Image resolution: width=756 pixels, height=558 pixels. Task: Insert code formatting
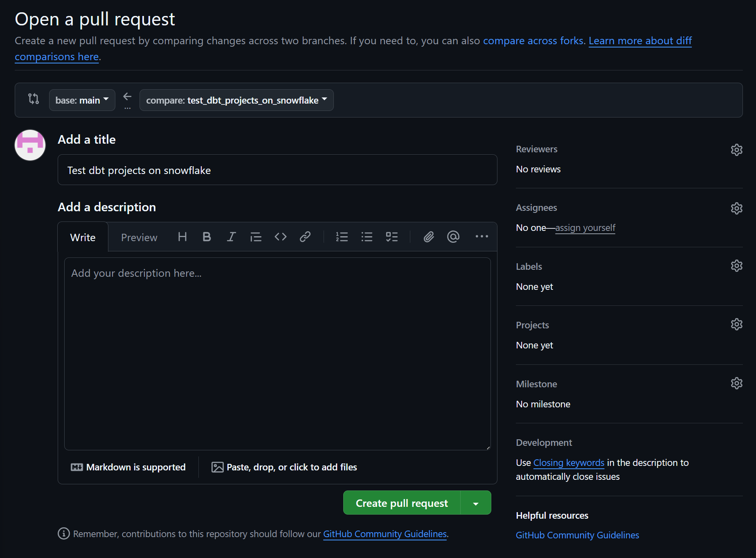click(x=280, y=237)
